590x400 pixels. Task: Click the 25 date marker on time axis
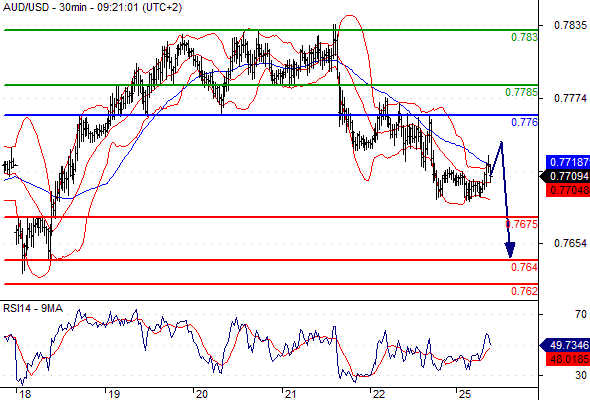coord(465,394)
